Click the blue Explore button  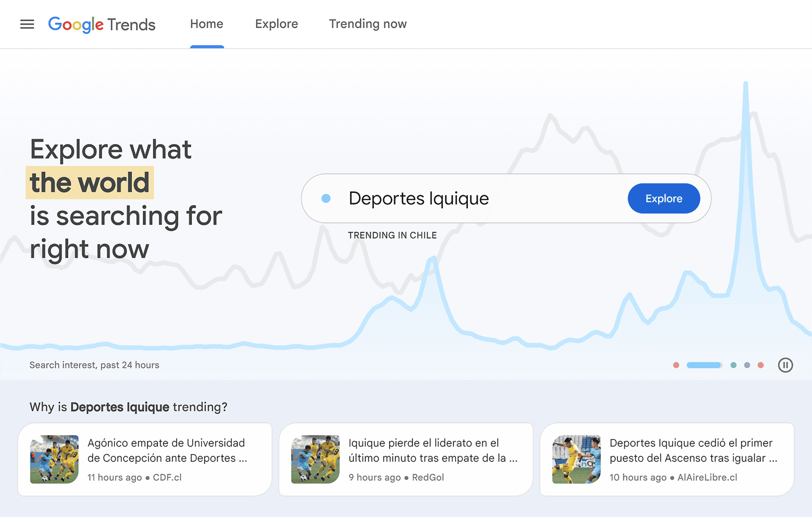click(664, 198)
